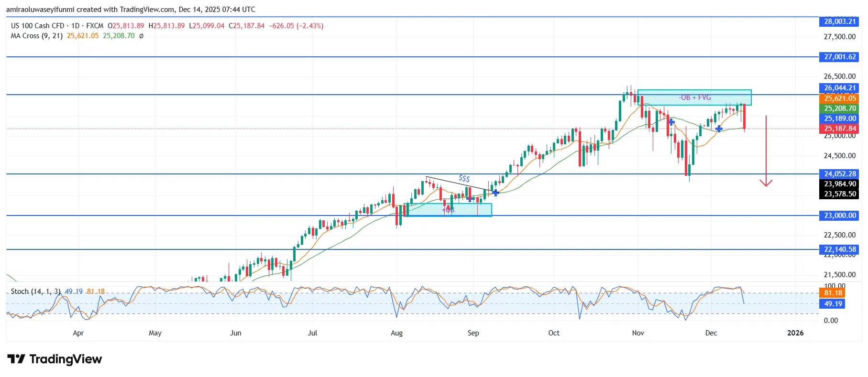
Task: Select the red downward arrow projection
Action: (x=766, y=151)
